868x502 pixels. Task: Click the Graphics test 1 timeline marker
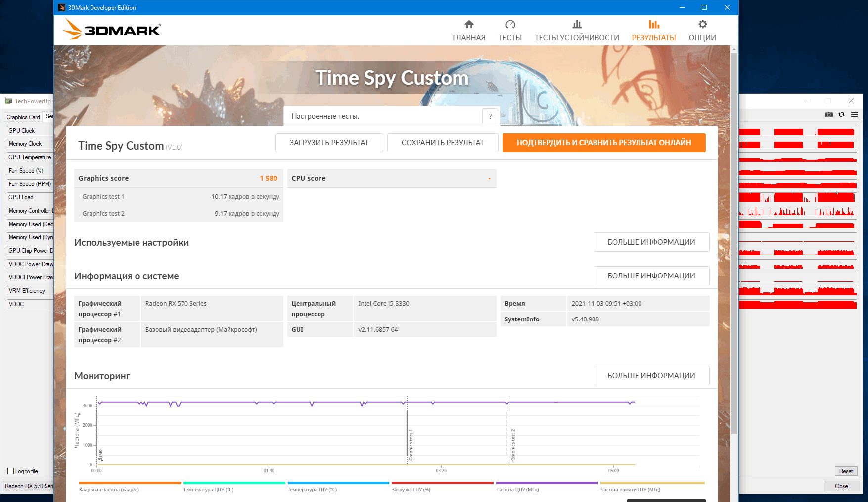(x=411, y=445)
